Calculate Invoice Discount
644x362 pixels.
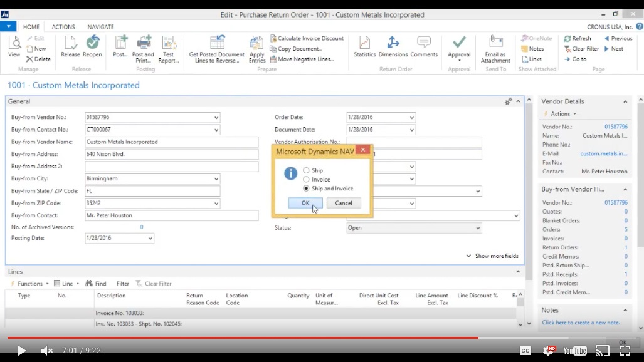click(307, 38)
